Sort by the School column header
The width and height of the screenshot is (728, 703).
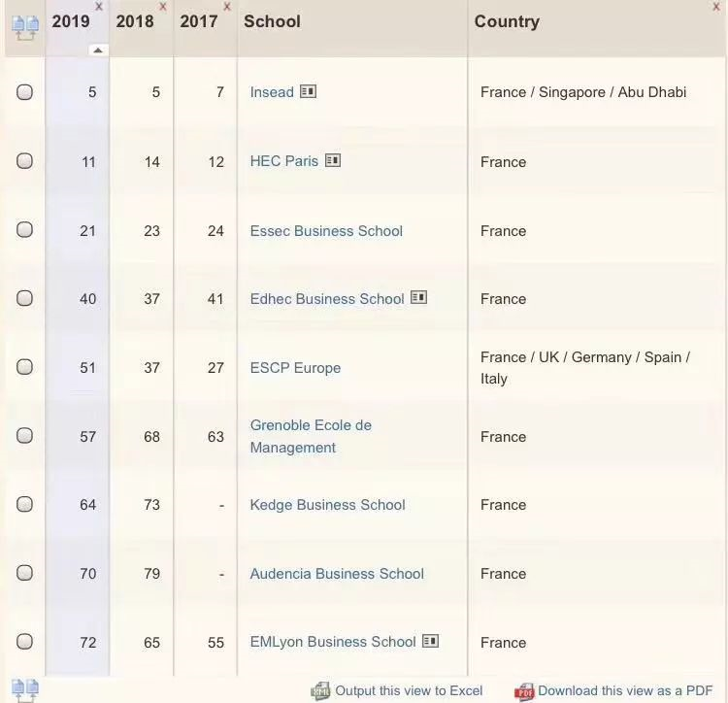pos(273,21)
